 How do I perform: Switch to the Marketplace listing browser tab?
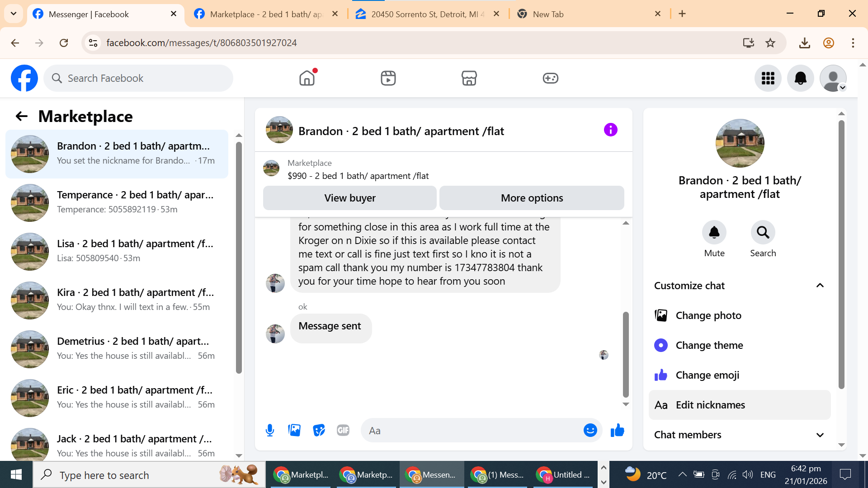pos(266,14)
